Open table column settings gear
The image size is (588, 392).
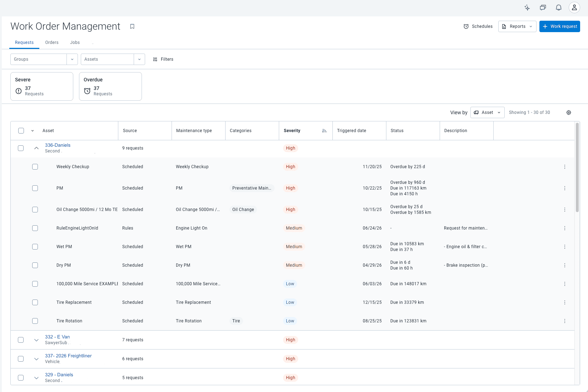pyautogui.click(x=569, y=112)
